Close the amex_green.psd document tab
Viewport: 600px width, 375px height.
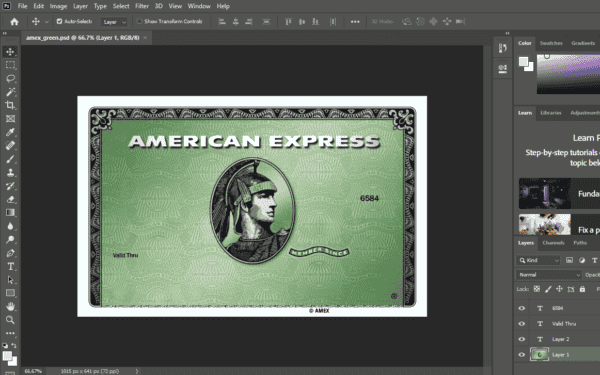click(145, 38)
